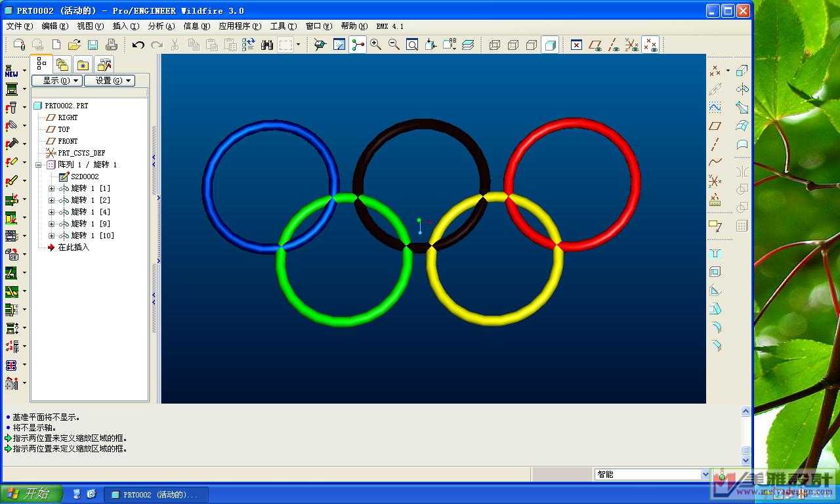Open the 视图(V) menu
Image resolution: width=840 pixels, height=504 pixels.
pyautogui.click(x=90, y=26)
